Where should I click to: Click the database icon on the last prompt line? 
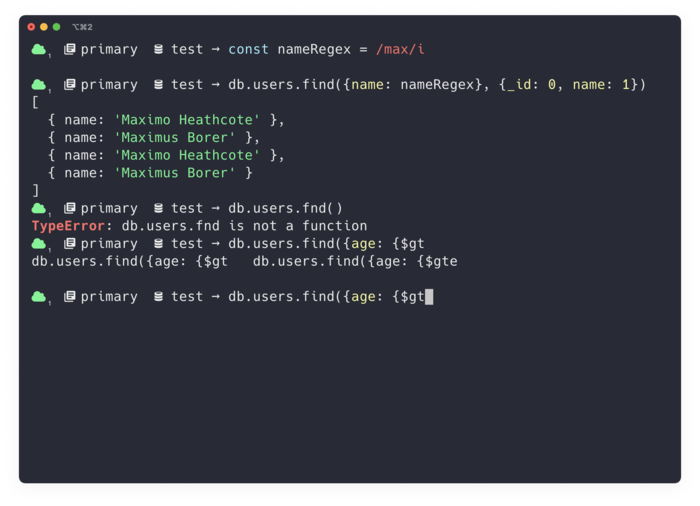click(159, 296)
